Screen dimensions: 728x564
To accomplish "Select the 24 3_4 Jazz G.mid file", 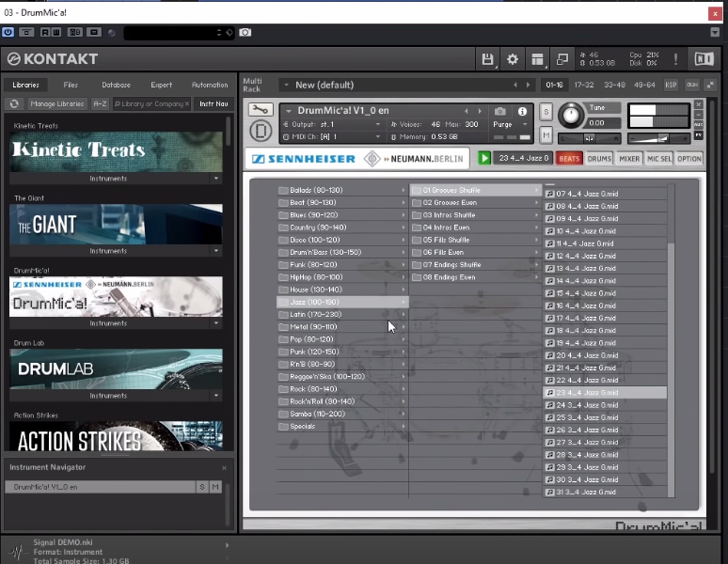I will 605,405.
